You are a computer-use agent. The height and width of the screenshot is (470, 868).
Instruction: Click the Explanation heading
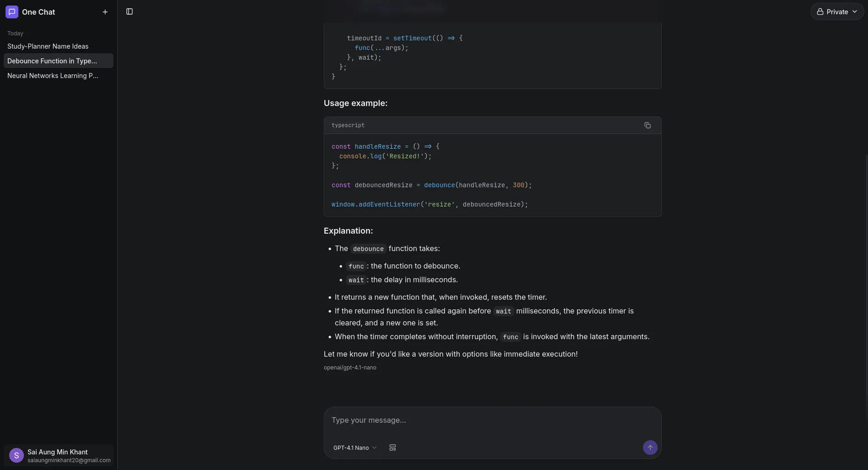pos(348,231)
